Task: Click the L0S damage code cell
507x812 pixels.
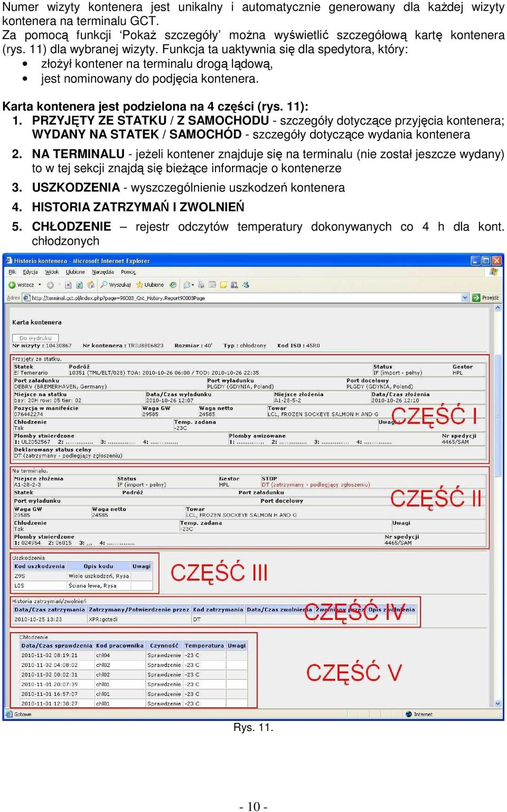Action: click(40, 585)
